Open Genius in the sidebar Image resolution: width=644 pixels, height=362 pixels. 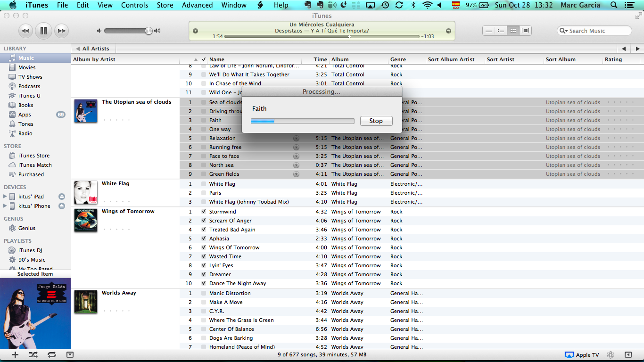coord(27,228)
